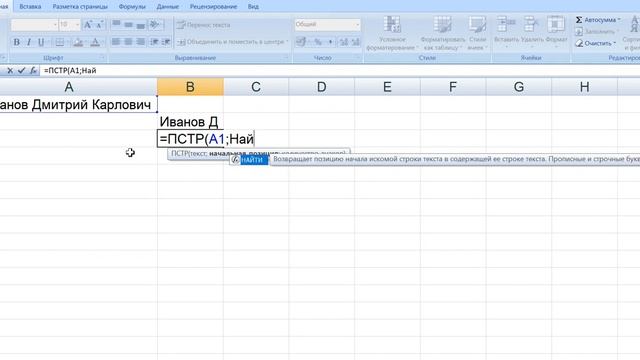
Task: Select column H header
Action: tap(584, 87)
